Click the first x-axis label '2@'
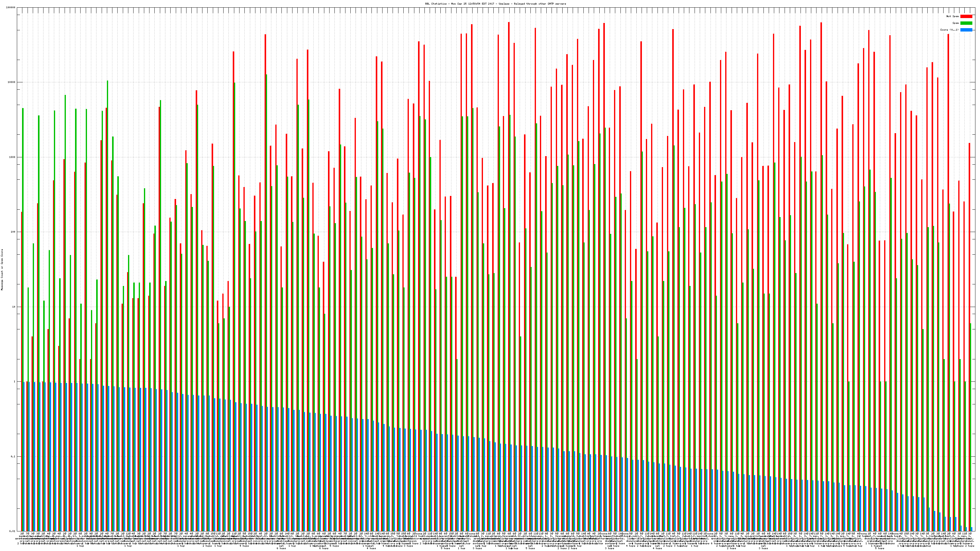Screen dimensions: 980x551 click(x=22, y=534)
